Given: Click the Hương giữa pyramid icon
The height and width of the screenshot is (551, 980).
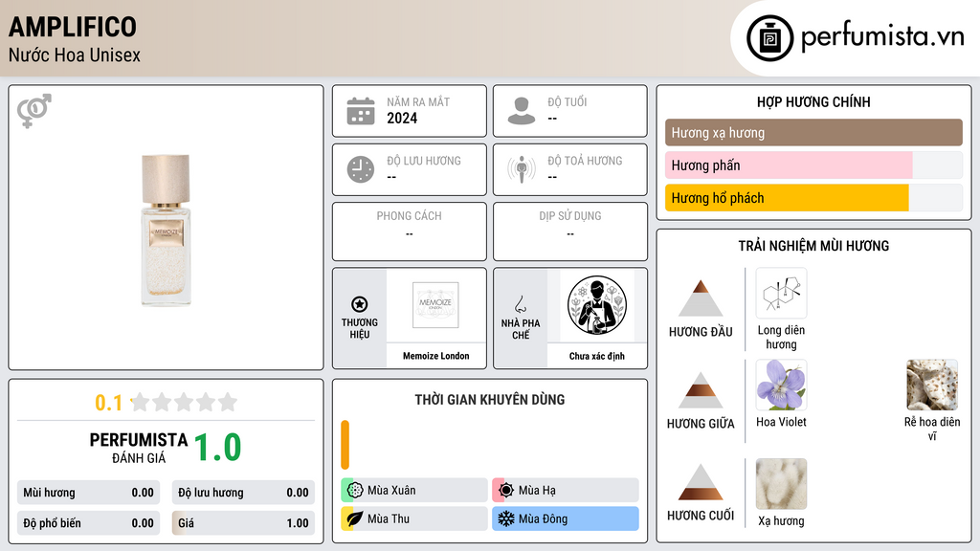Looking at the screenshot, I should (701, 390).
